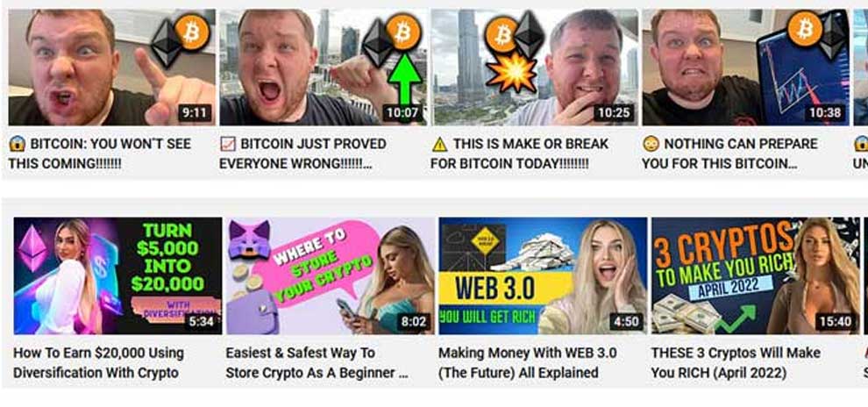Click the Bitcoin icon on the first thumbnail
The height and width of the screenshot is (407, 868).
point(191,32)
